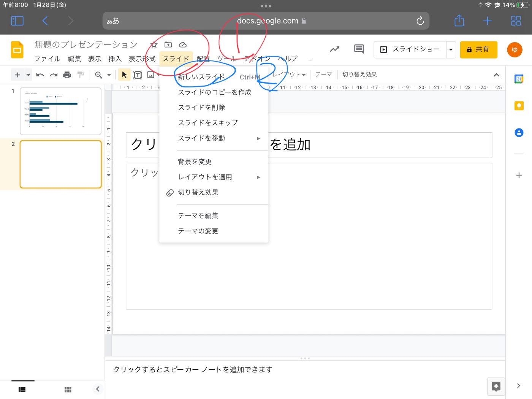Open the ぁあ page format options
Viewport: 532px width, 399px height.
(x=113, y=21)
